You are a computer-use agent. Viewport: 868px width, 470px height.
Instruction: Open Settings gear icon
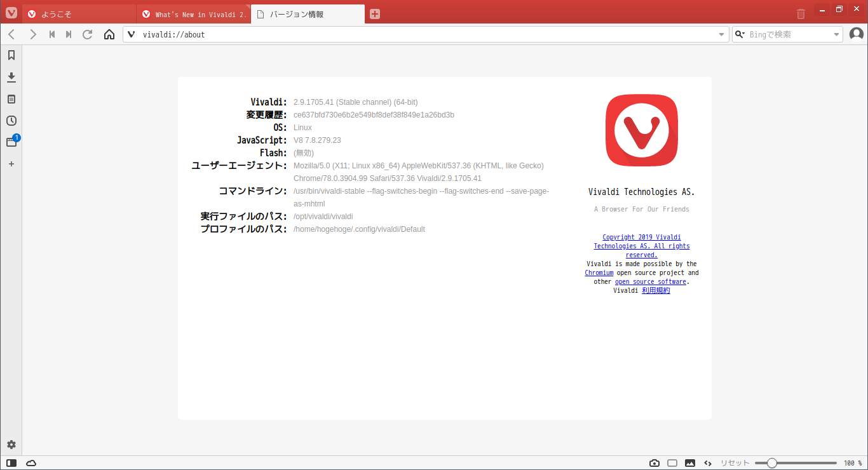(x=11, y=445)
